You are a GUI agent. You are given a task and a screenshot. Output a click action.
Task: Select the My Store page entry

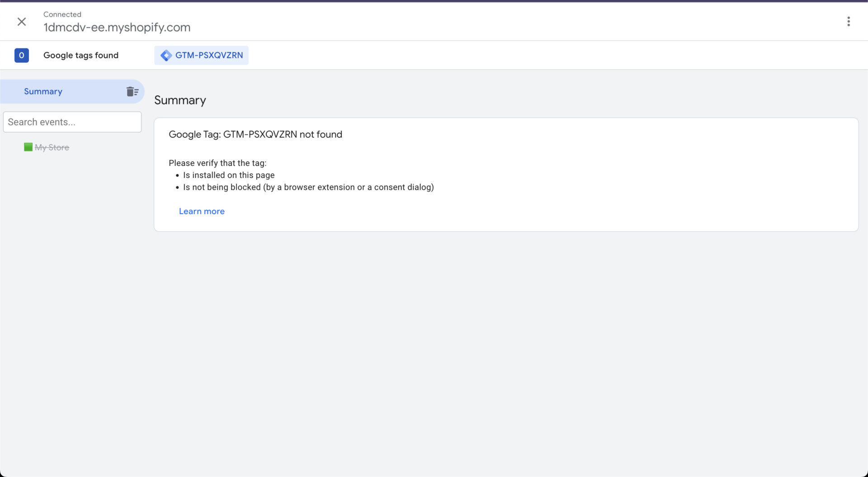point(52,147)
